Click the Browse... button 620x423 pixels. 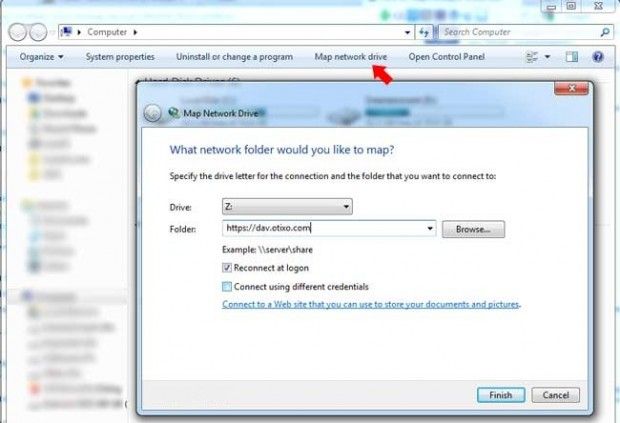473,229
